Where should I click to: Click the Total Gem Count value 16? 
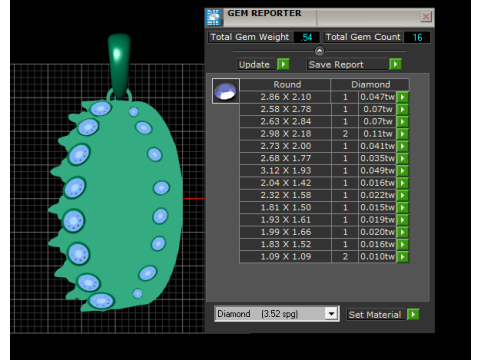[x=417, y=37]
